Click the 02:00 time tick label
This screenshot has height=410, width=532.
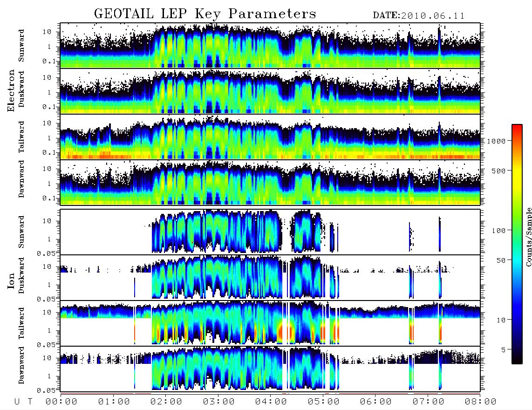pos(166,402)
